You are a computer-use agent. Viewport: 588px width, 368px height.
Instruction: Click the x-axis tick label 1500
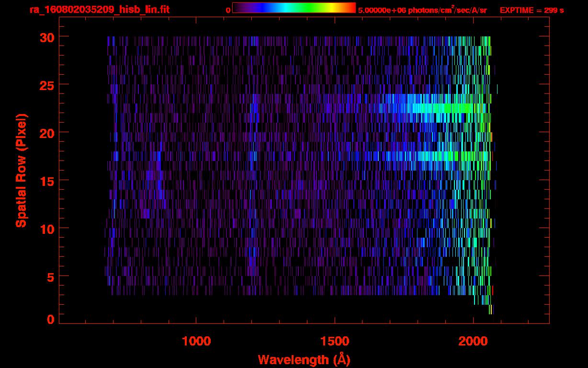[x=335, y=341]
